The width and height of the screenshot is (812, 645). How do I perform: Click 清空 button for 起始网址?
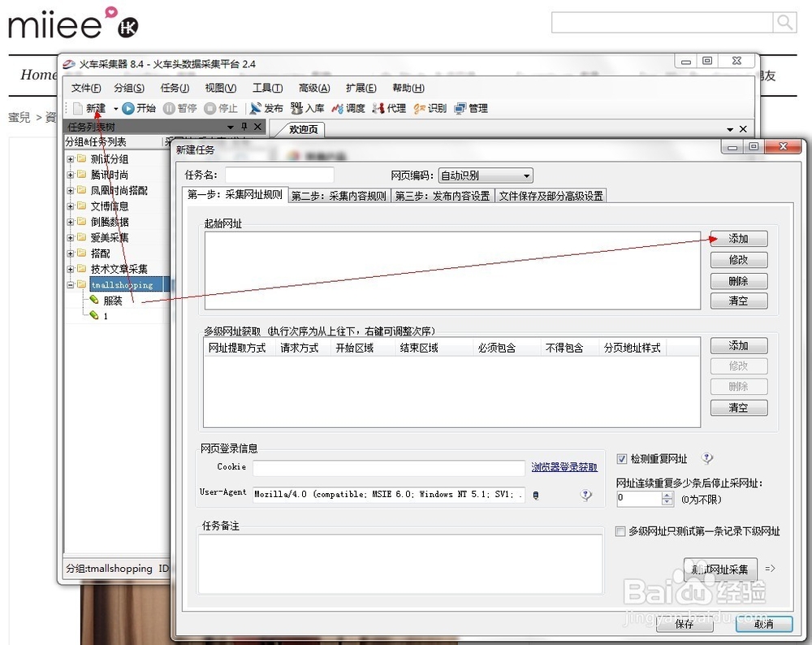[x=738, y=301]
